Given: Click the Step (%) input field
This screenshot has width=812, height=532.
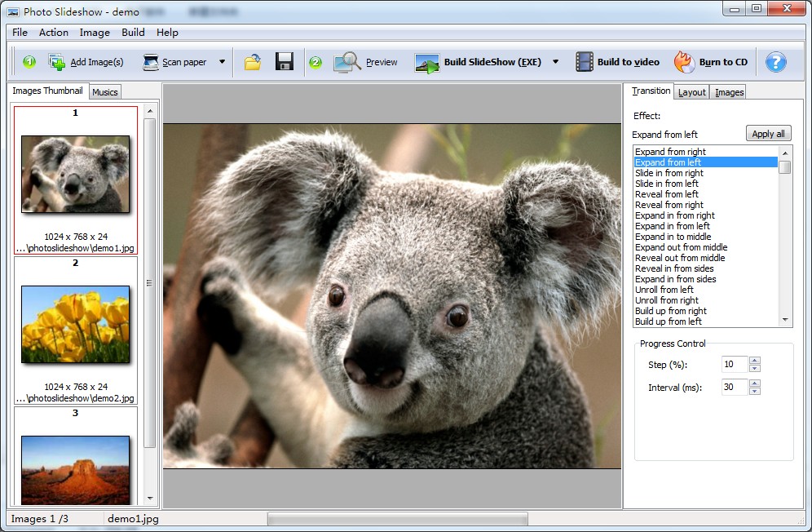Looking at the screenshot, I should pos(735,364).
